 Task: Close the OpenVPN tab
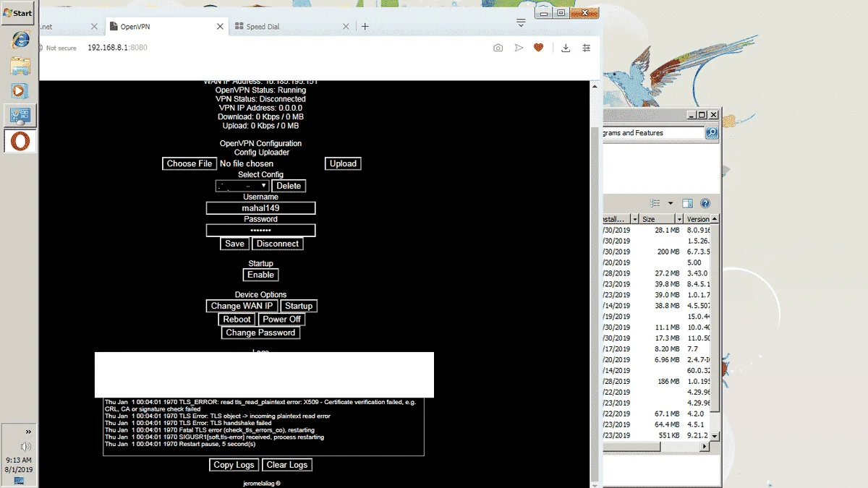pyautogui.click(x=220, y=27)
